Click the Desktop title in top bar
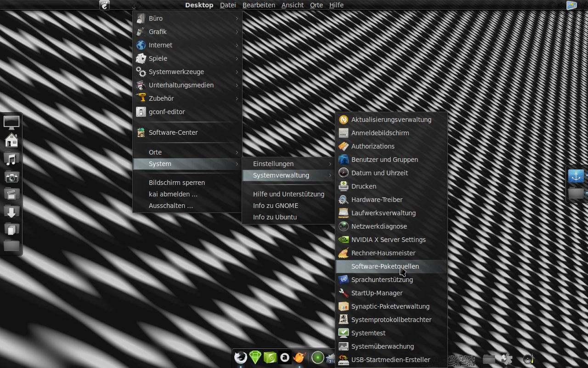Screen dimensions: 588x368 [199, 5]
